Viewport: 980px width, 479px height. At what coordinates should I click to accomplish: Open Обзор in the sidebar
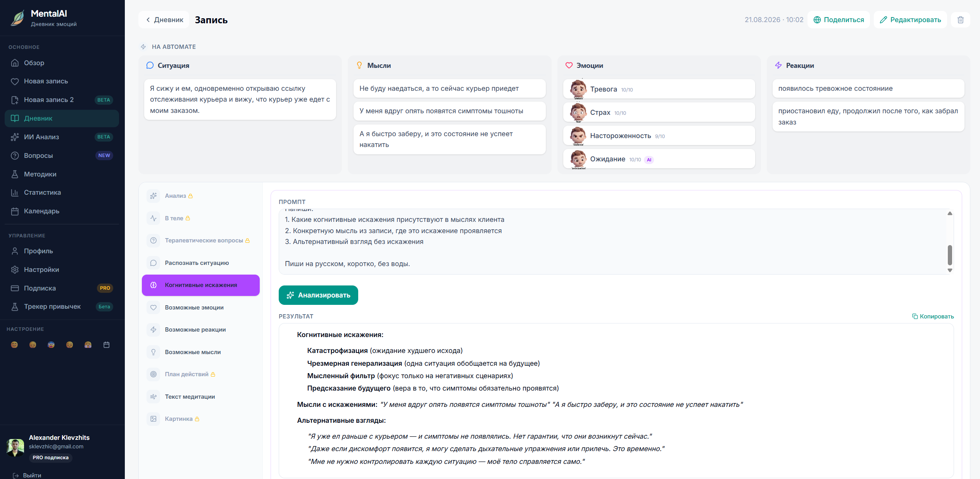(62, 63)
